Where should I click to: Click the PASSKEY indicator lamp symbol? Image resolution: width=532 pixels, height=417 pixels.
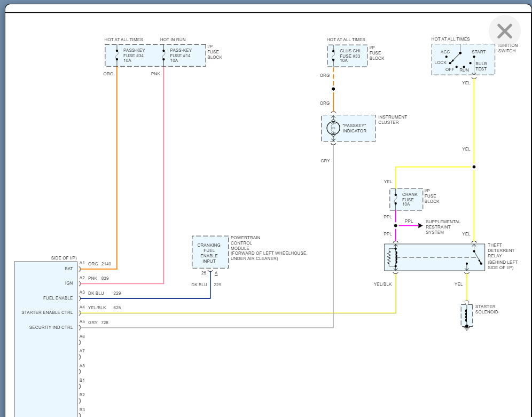pyautogui.click(x=334, y=128)
